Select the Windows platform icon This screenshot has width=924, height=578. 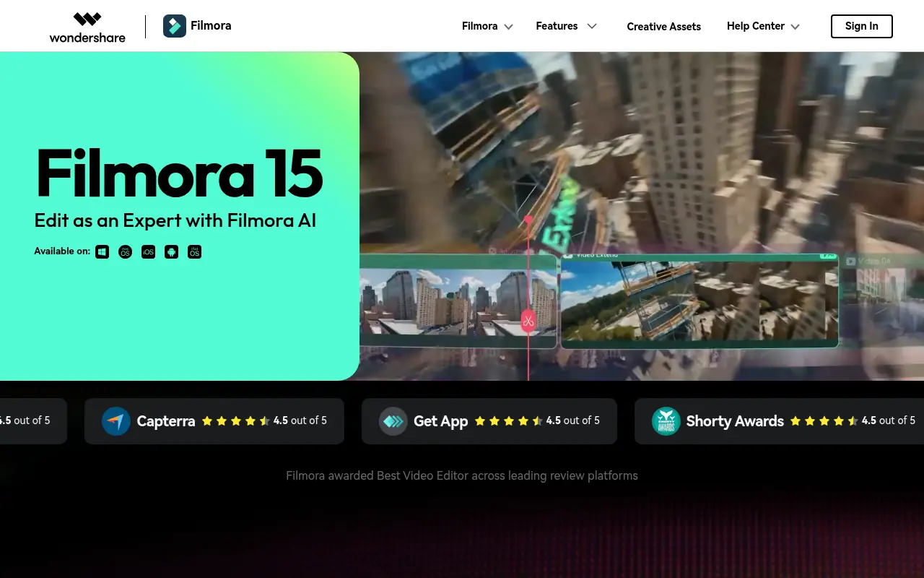pyautogui.click(x=103, y=251)
